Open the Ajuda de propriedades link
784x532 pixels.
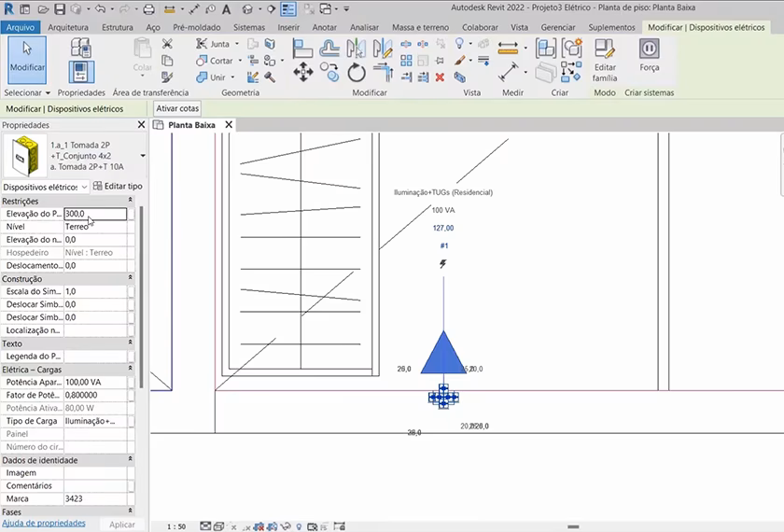tap(44, 524)
